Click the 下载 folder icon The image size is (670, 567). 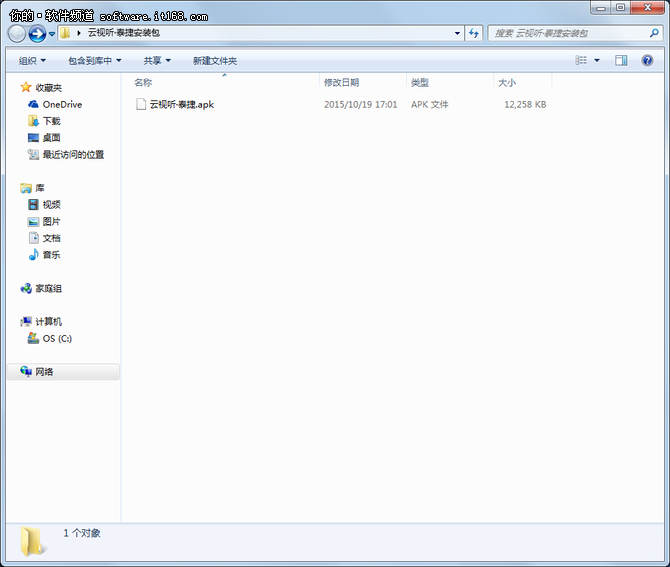pyautogui.click(x=33, y=121)
